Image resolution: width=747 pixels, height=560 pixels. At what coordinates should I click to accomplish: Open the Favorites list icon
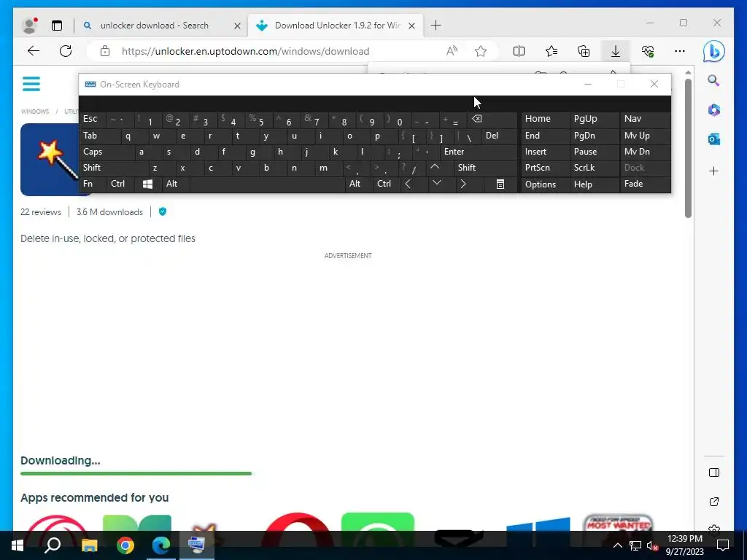pos(551,51)
